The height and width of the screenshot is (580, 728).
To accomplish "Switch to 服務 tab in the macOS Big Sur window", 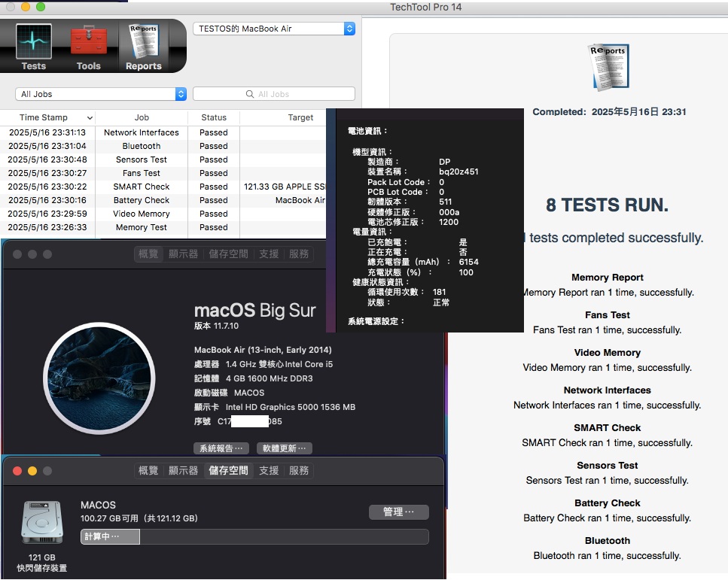I will pyautogui.click(x=299, y=254).
